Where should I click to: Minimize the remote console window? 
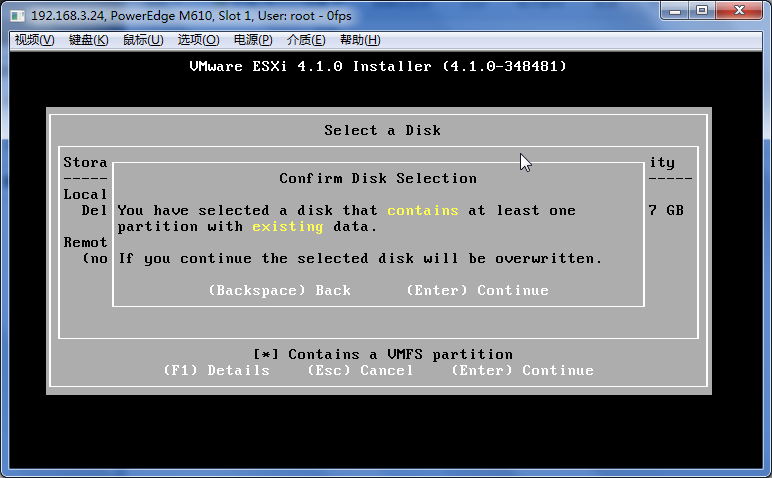tap(675, 11)
